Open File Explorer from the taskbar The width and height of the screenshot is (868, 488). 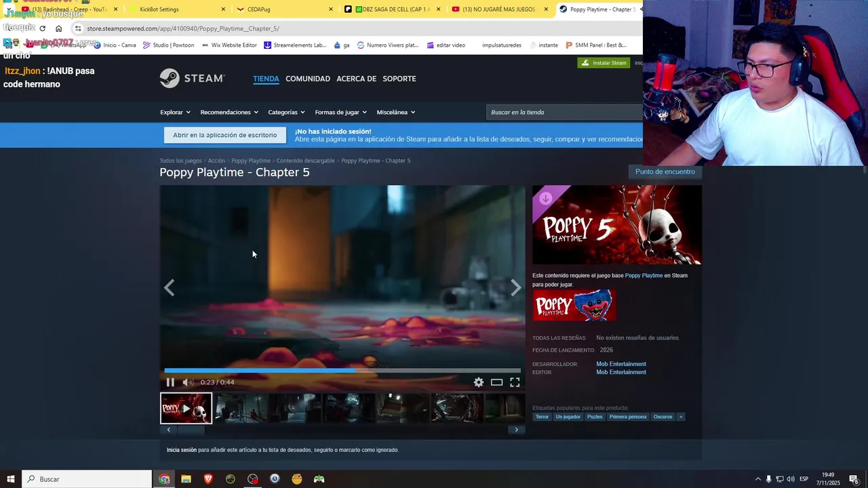[186, 479]
